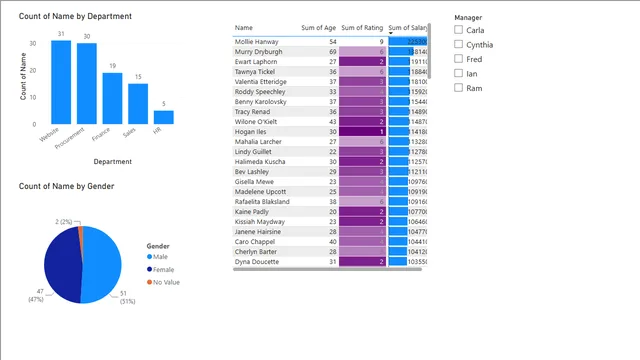Check the Carla manager checkbox
The height and width of the screenshot is (360, 640).
coord(458,30)
